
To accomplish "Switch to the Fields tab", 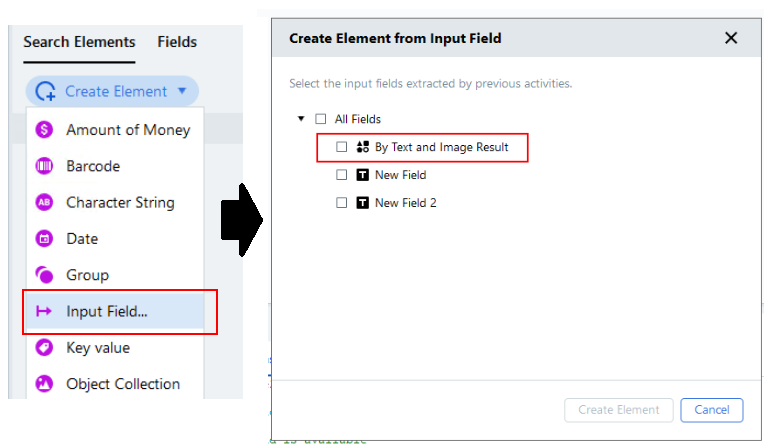I will coord(177,42).
